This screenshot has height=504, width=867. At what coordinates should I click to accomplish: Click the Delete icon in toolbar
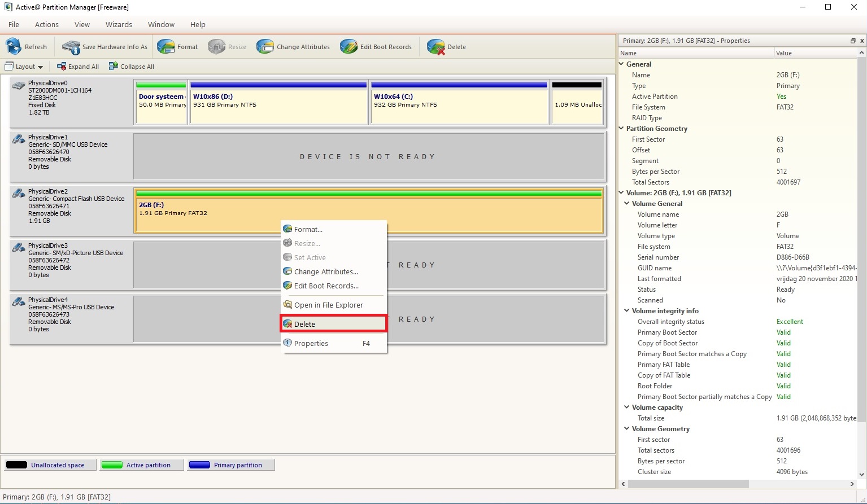click(x=435, y=47)
